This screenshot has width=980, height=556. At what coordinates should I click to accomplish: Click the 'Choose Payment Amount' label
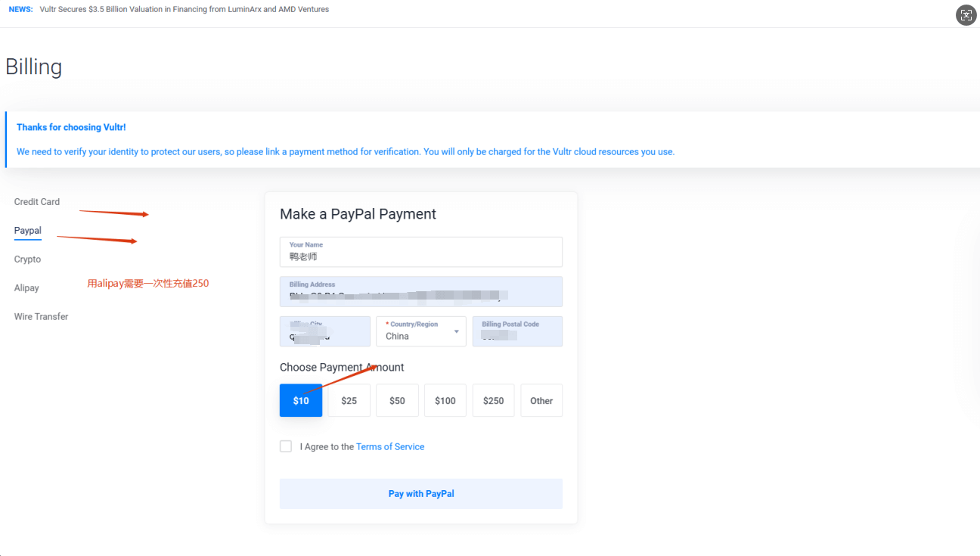pos(342,368)
